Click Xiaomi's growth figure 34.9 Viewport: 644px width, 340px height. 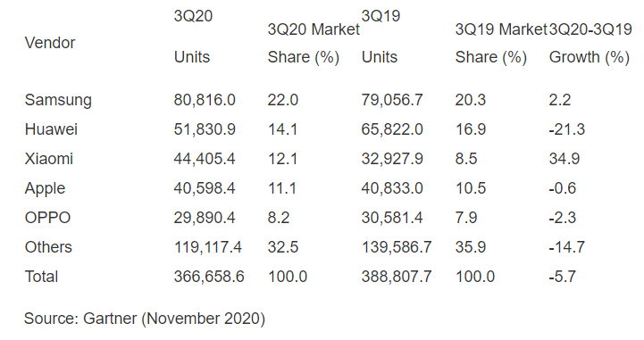565,159
